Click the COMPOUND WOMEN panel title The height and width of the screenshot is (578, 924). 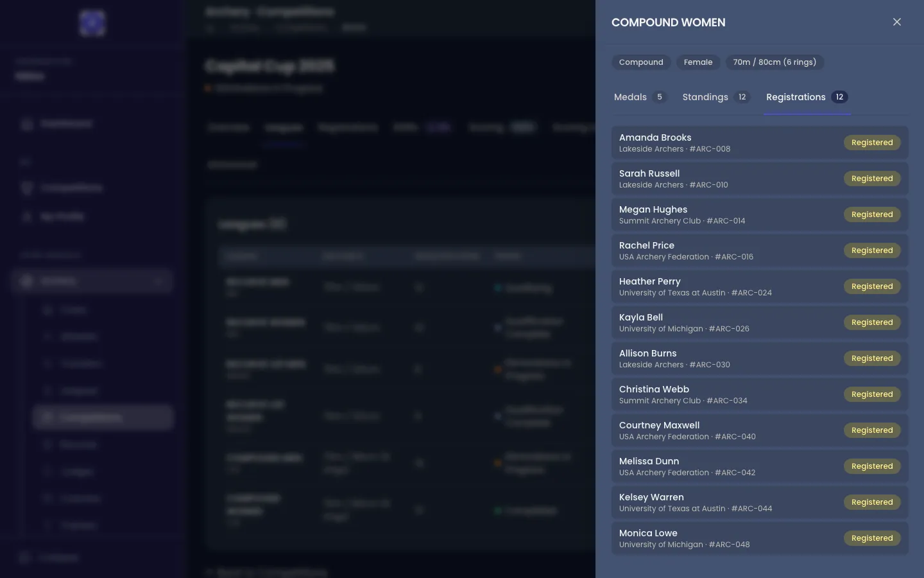(x=669, y=22)
